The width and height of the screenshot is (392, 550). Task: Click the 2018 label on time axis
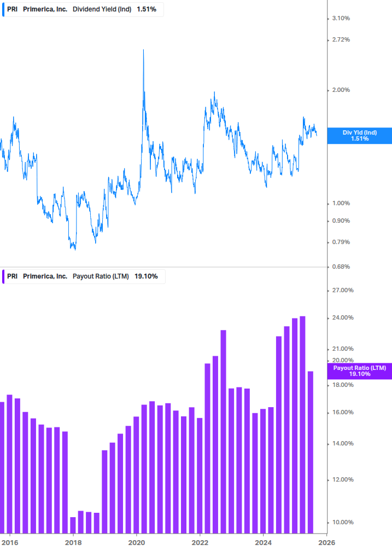(73, 542)
